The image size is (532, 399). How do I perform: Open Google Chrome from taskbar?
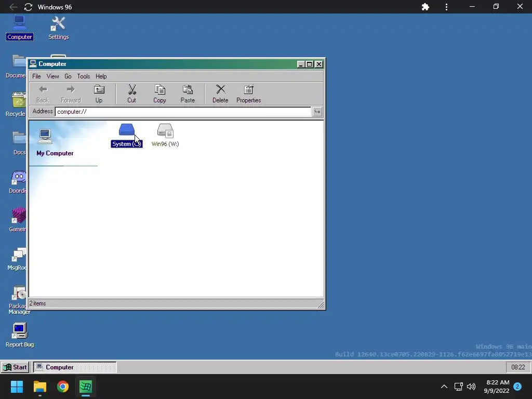click(x=63, y=387)
